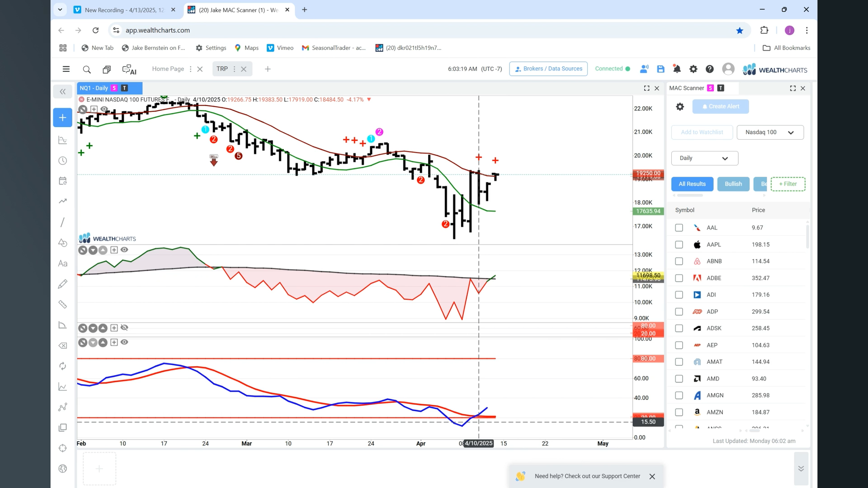Open the Daily timeframe dropdown
Screen dimensions: 868x488
pyautogui.click(x=704, y=158)
